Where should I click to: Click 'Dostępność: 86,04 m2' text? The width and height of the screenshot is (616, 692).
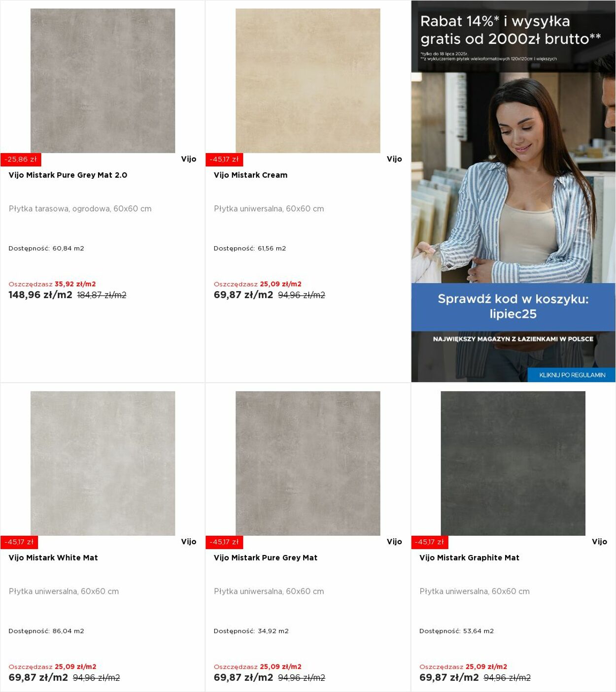pyautogui.click(x=46, y=631)
